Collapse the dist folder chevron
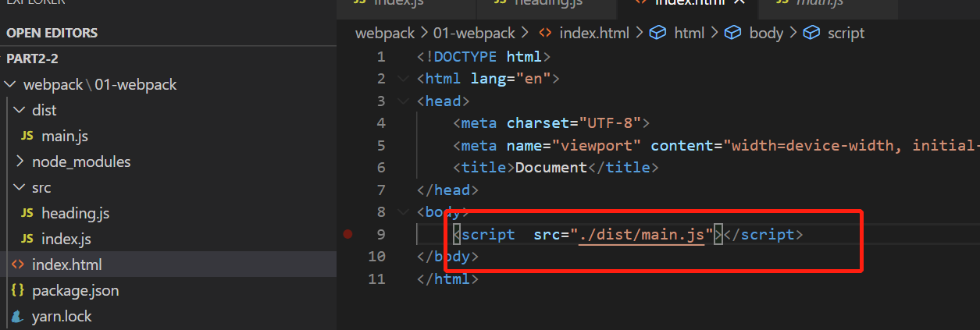980x330 pixels. 20,110
